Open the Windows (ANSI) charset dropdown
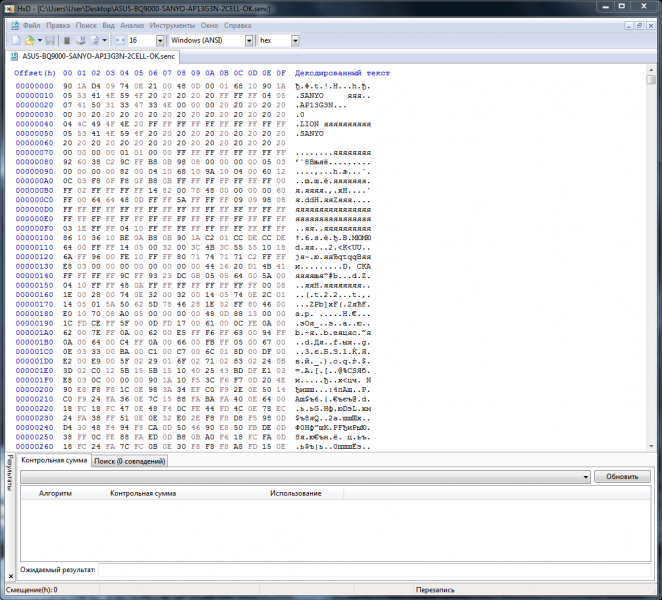This screenshot has width=662, height=600. (x=249, y=41)
